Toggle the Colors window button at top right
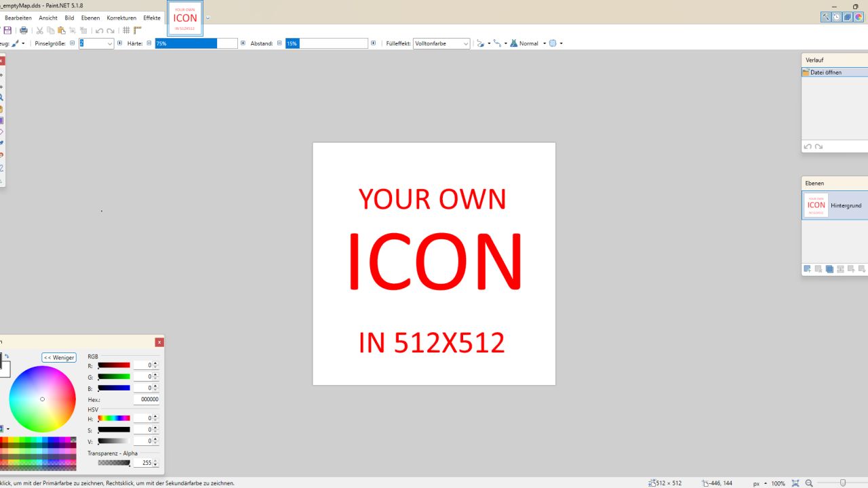This screenshot has width=868, height=488. 859,18
